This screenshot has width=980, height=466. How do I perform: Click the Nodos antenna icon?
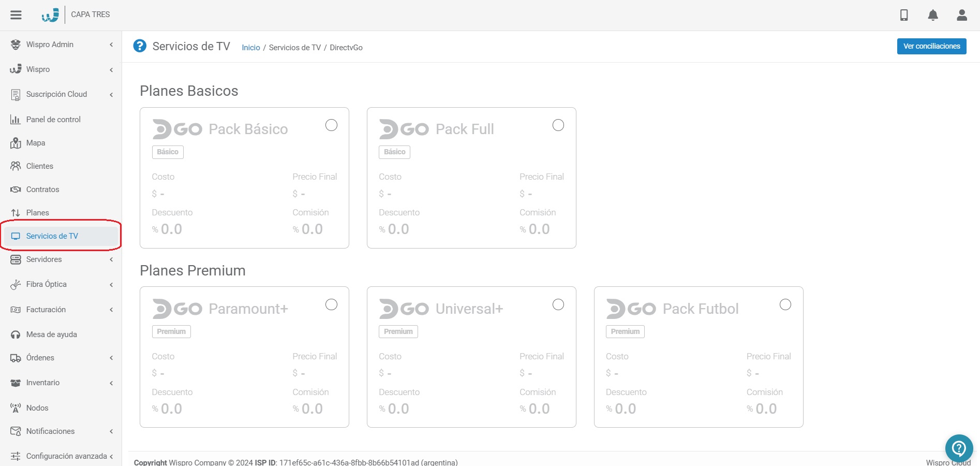tap(16, 408)
